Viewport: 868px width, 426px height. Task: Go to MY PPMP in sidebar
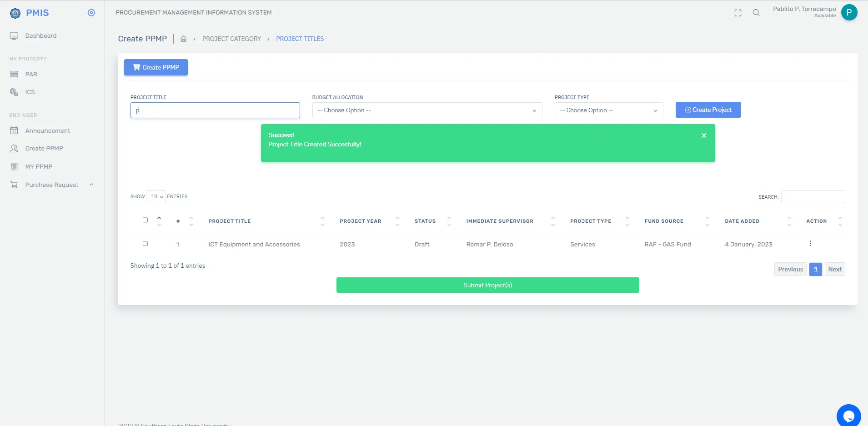tap(39, 166)
